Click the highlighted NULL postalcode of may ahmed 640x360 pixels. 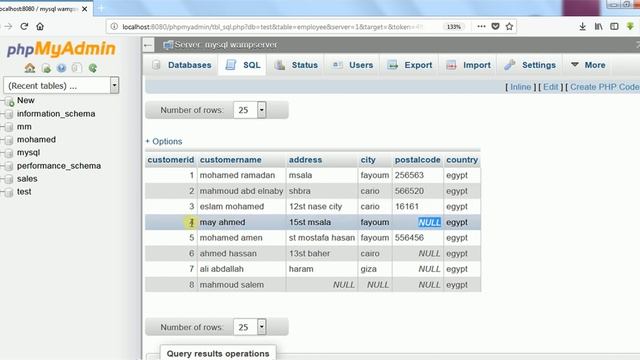point(429,222)
